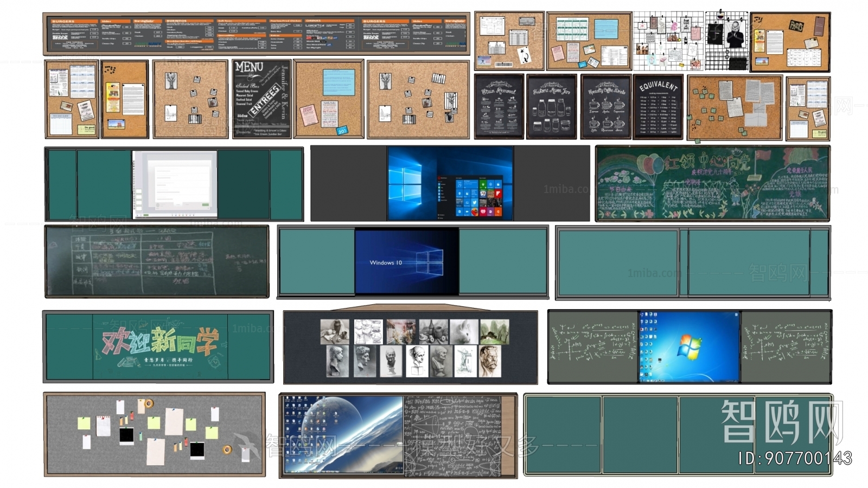
Task: Open the clock popup from the Windows 7 taskbar
Action: point(736,381)
